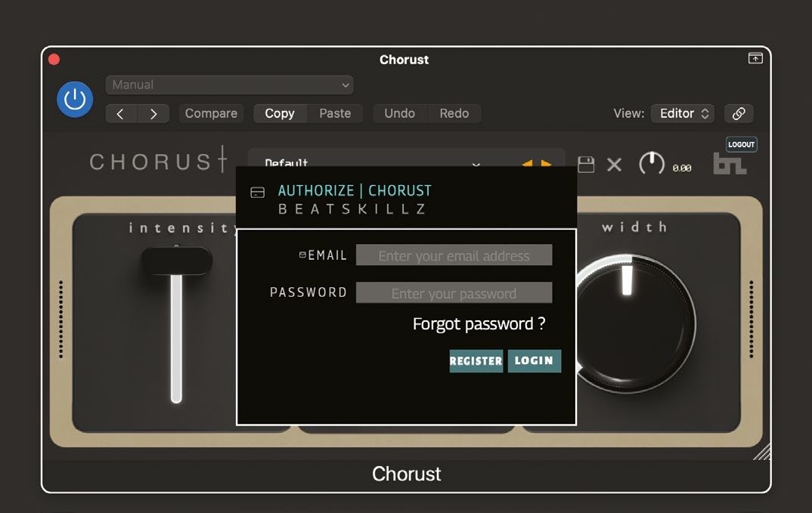Click the EMAIL envelope icon
Viewport: 812px width, 513px height.
coord(302,254)
